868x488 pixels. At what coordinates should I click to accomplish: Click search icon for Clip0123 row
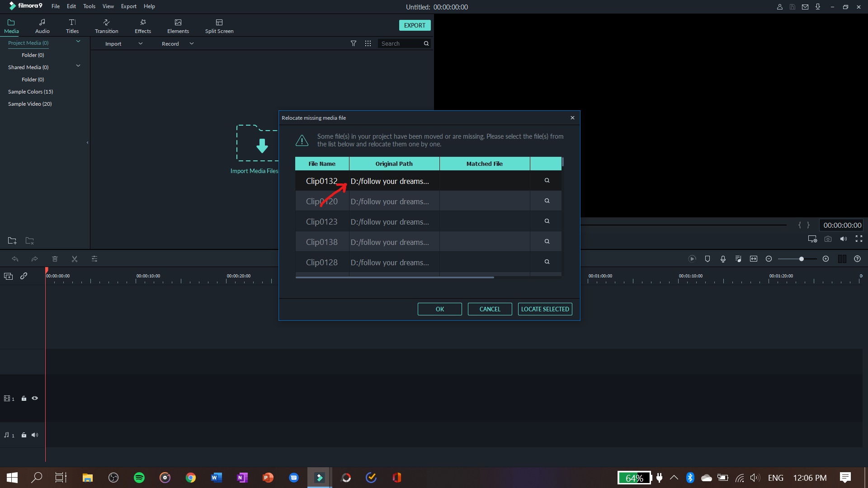tap(547, 221)
